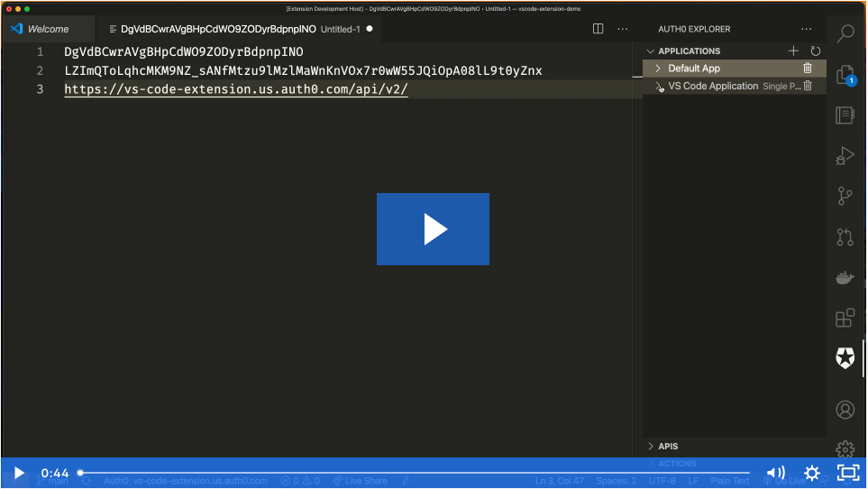Viewport: 868px width, 489px height.
Task: Delete VS Code Application with its trash icon
Action: click(x=808, y=86)
